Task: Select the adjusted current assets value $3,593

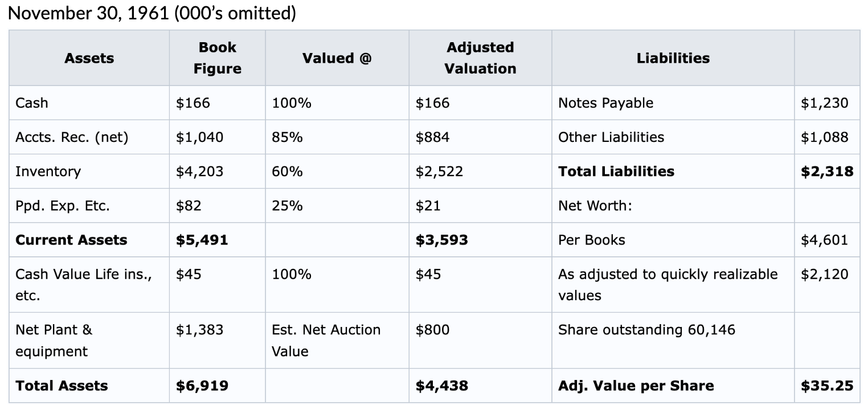Action: pyautogui.click(x=441, y=240)
